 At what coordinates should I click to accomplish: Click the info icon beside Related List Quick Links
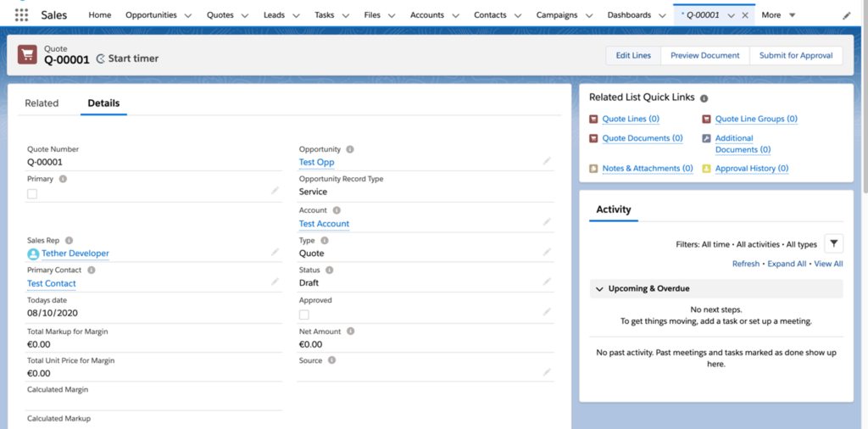coord(704,98)
